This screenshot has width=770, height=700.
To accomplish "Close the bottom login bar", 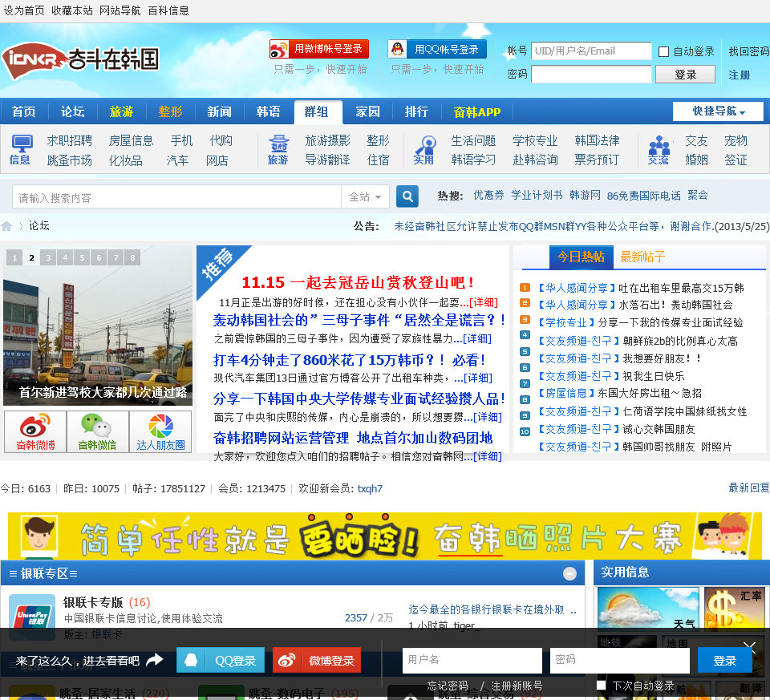I will (x=749, y=646).
